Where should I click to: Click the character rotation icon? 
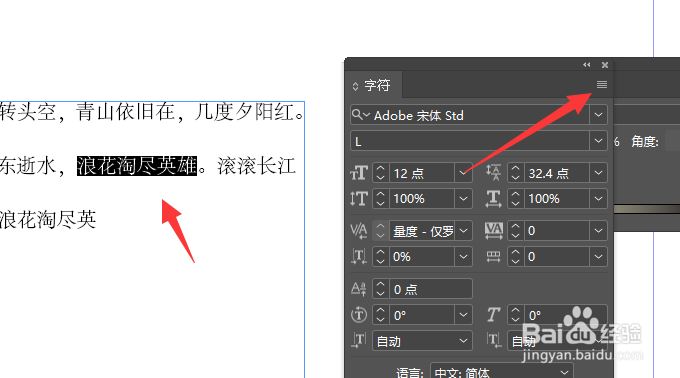click(359, 315)
